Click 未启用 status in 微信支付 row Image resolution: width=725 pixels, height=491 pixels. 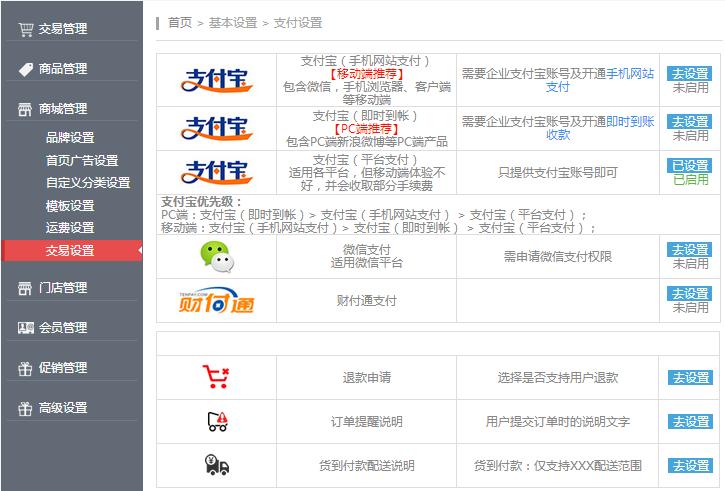tap(690, 264)
